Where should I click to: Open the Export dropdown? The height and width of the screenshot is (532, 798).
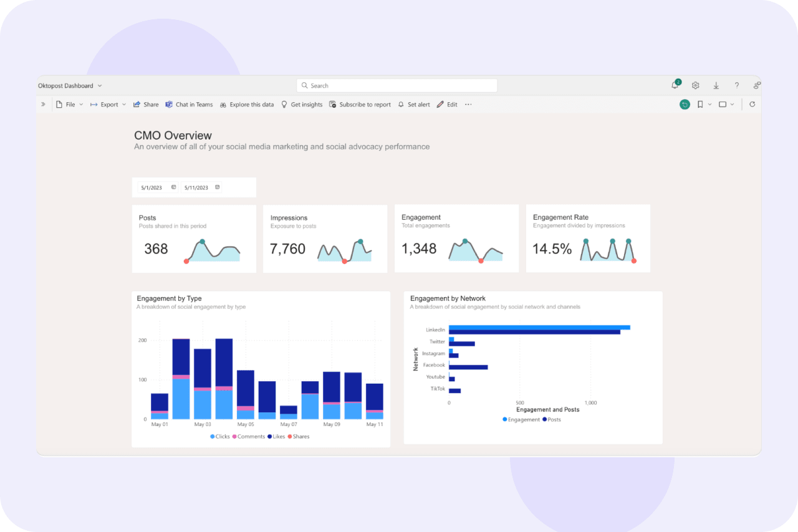pyautogui.click(x=124, y=104)
